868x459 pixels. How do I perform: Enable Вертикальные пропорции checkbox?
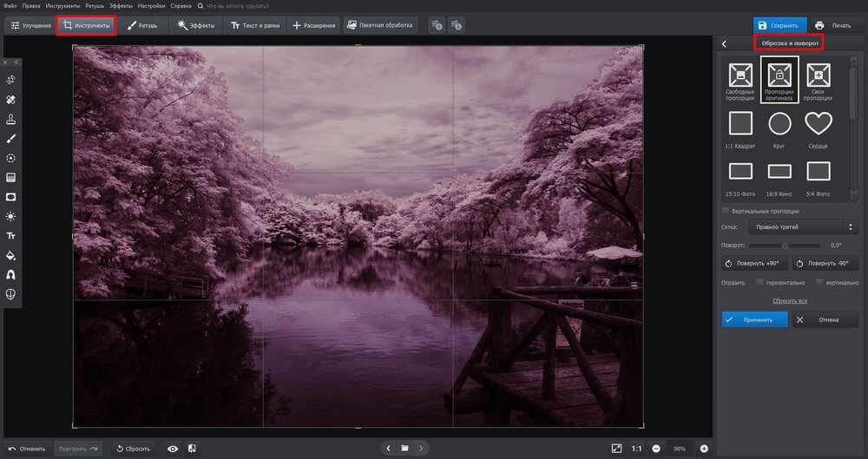(x=726, y=211)
